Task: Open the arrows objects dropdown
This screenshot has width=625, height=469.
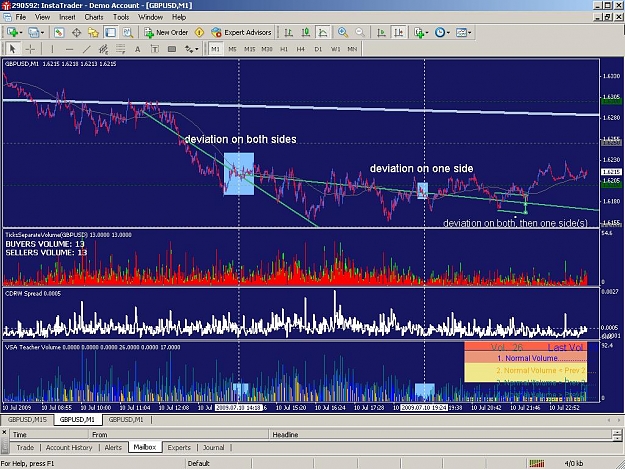Action: coord(191,49)
